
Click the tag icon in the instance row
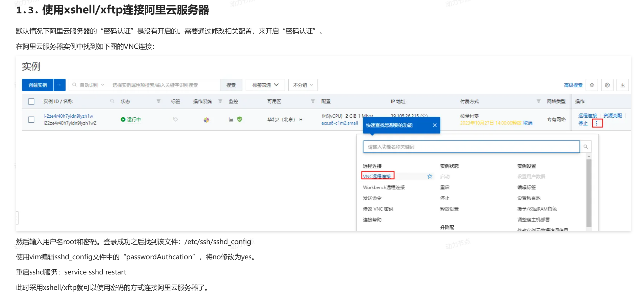[175, 119]
